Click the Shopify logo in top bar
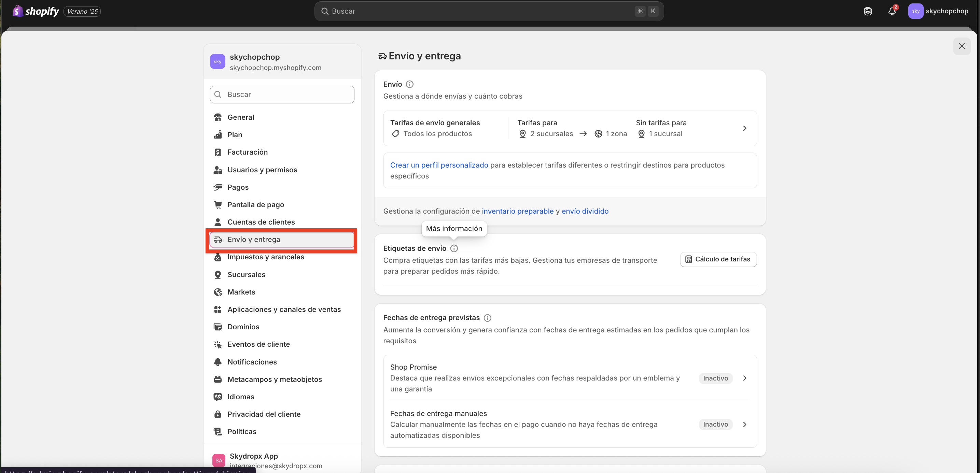Screen dimensions: 980x473 pyautogui.click(x=36, y=11)
